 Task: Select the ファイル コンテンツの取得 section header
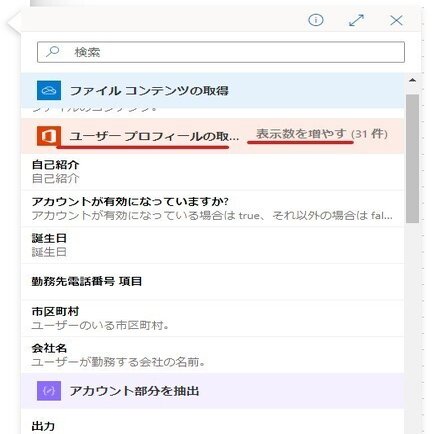[x=213, y=90]
